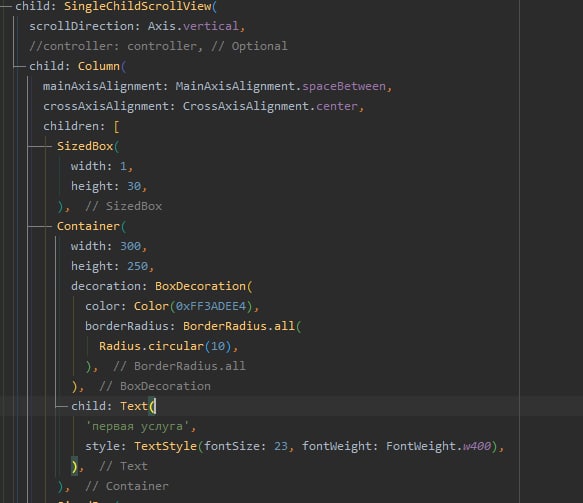Click 'center' in CrossAxisAlignment.center
Image resolution: width=583 pixels, height=503 pixels.
pyautogui.click(x=336, y=106)
